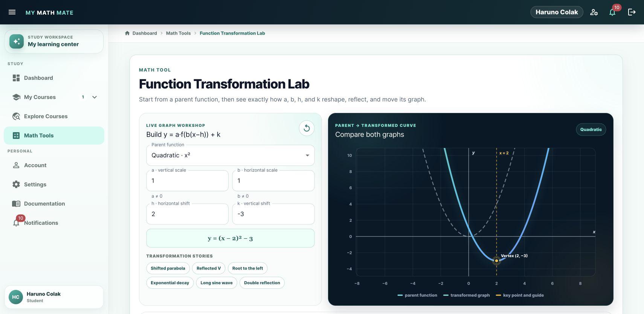Choose the Root to the left story
Screen dimensions: 644x314
(248, 268)
